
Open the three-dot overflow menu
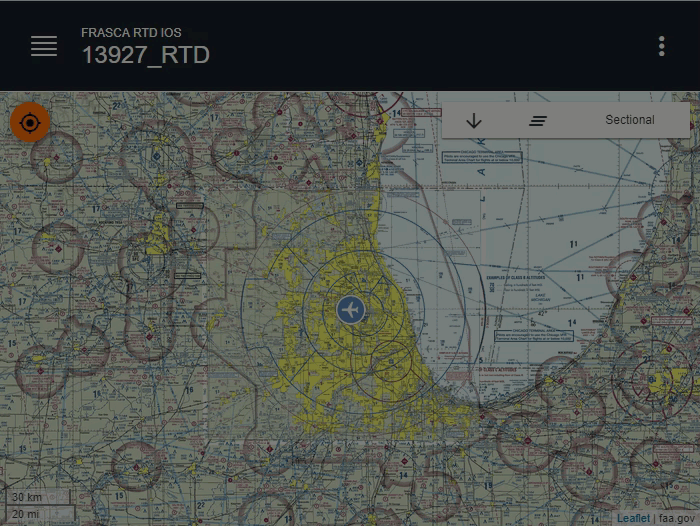[x=662, y=46]
